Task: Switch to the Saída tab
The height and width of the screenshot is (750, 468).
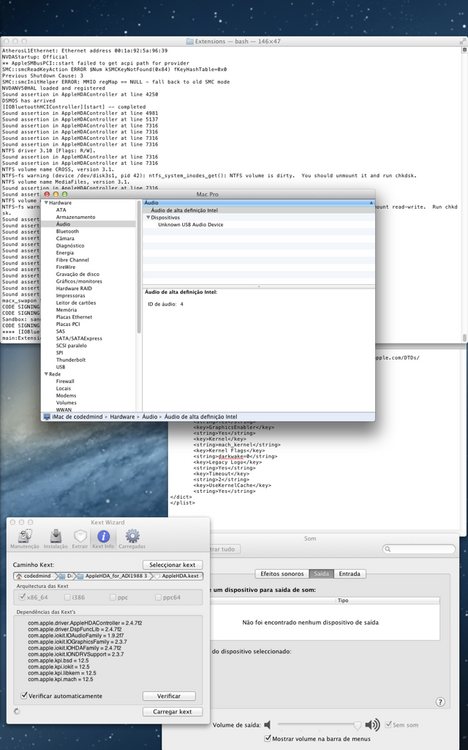Action: (x=322, y=574)
